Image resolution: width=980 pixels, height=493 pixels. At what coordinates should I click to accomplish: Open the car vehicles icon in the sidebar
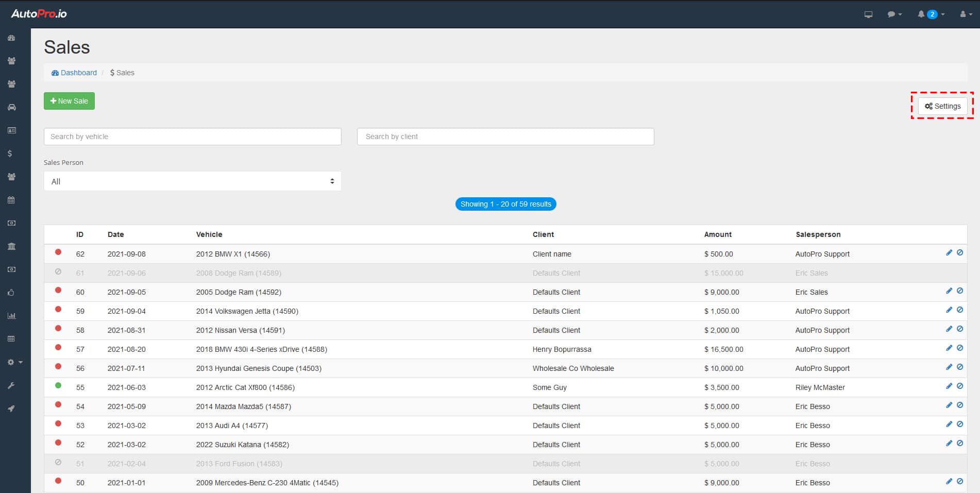coord(11,107)
